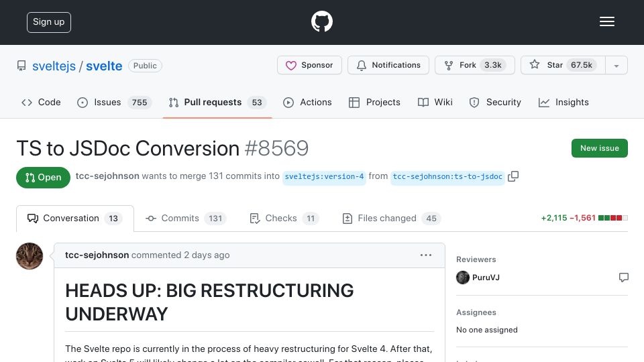This screenshot has width=644, height=362.
Task: Open the Projects tab
Action: 374,102
